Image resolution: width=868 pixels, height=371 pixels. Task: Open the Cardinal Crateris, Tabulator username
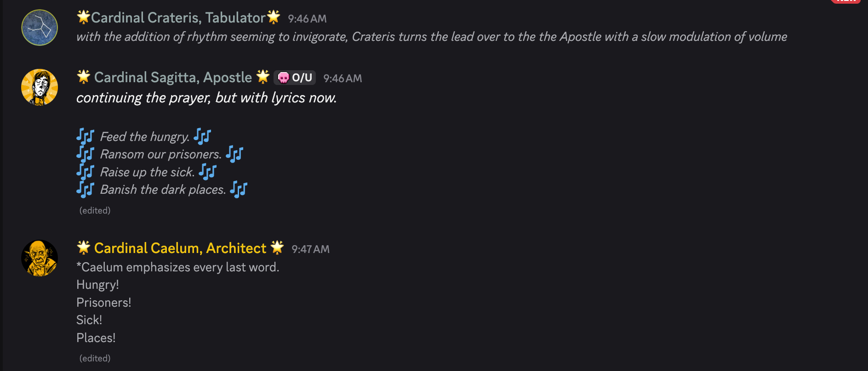click(x=178, y=17)
